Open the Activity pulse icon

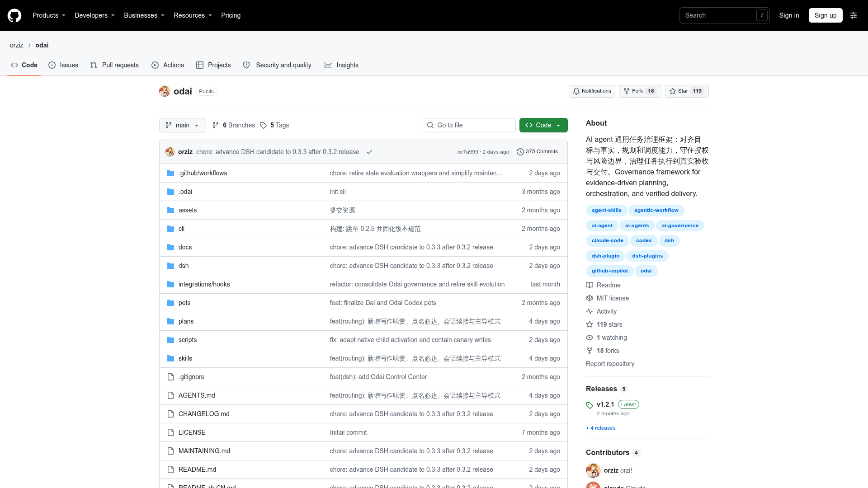point(590,311)
